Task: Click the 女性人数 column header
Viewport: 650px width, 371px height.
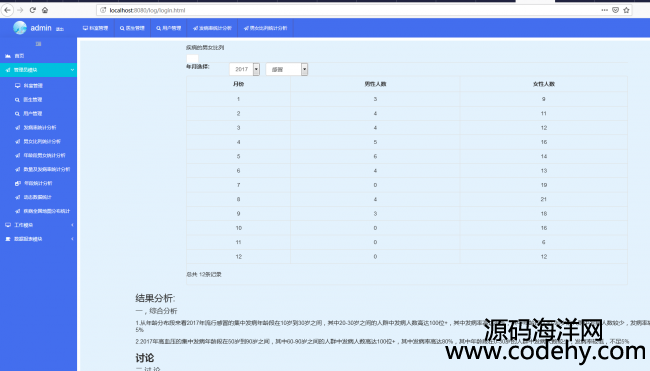Action: 543,84
